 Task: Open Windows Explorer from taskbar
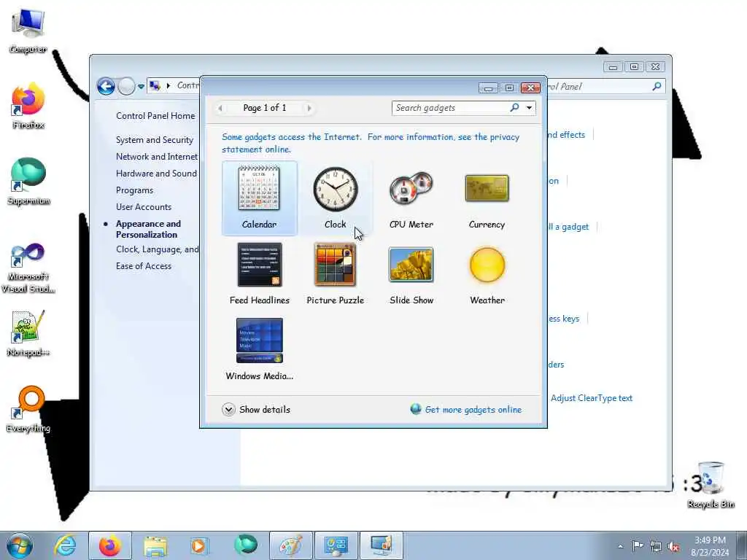[155, 545]
